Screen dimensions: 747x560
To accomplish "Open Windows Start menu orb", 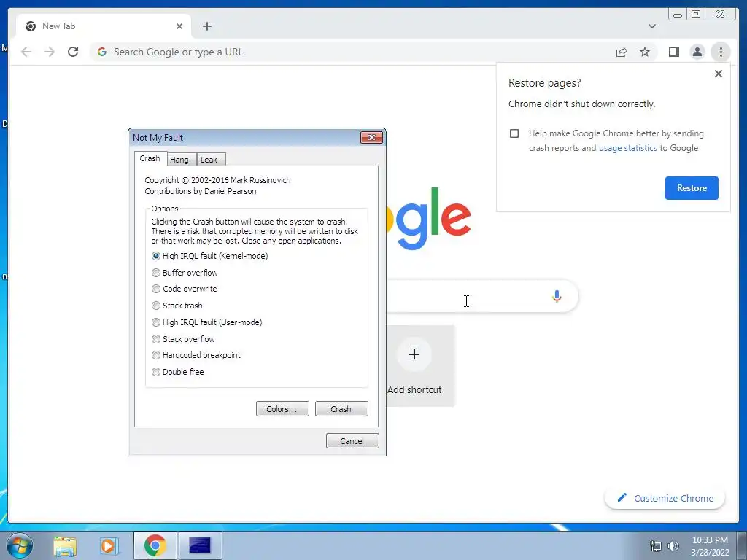I will pos(20,545).
